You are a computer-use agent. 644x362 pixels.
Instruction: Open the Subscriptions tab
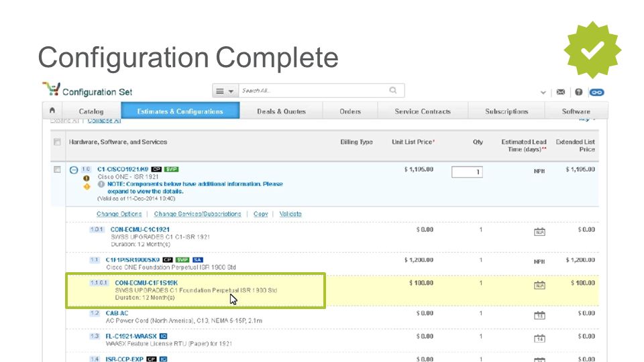[x=506, y=111]
